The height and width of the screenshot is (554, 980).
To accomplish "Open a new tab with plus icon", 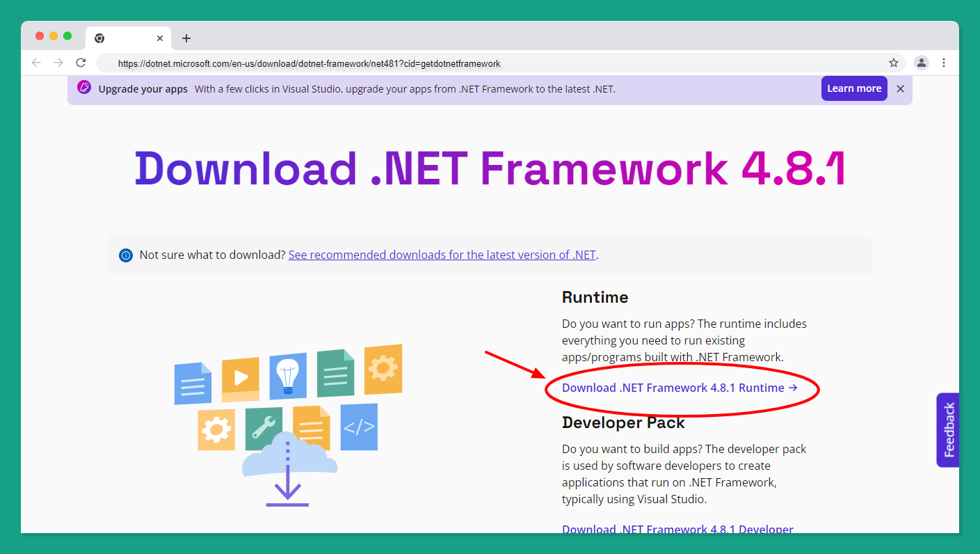I will pyautogui.click(x=186, y=38).
